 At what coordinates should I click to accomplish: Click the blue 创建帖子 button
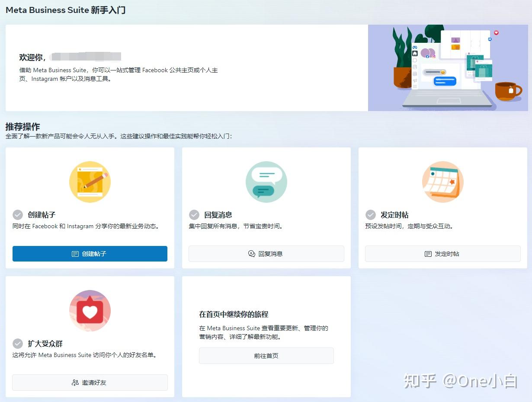tap(90, 254)
